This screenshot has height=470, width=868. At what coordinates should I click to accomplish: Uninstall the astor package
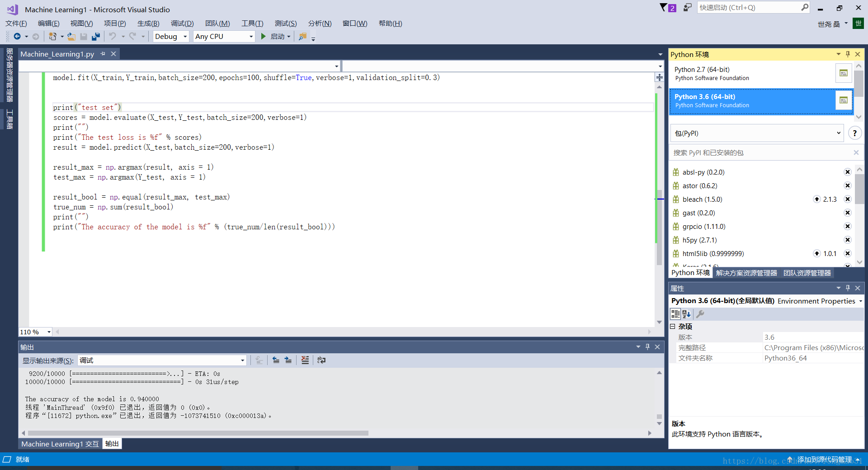pos(848,185)
